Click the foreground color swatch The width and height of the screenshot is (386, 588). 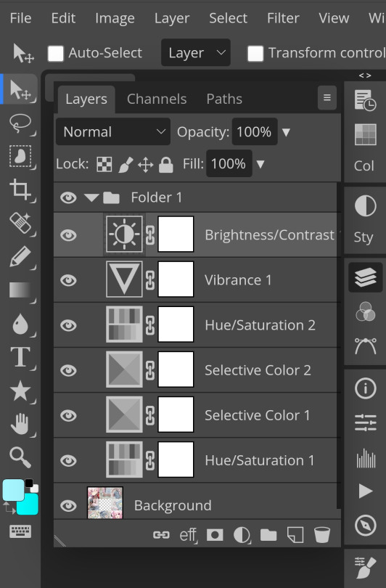[x=14, y=490]
